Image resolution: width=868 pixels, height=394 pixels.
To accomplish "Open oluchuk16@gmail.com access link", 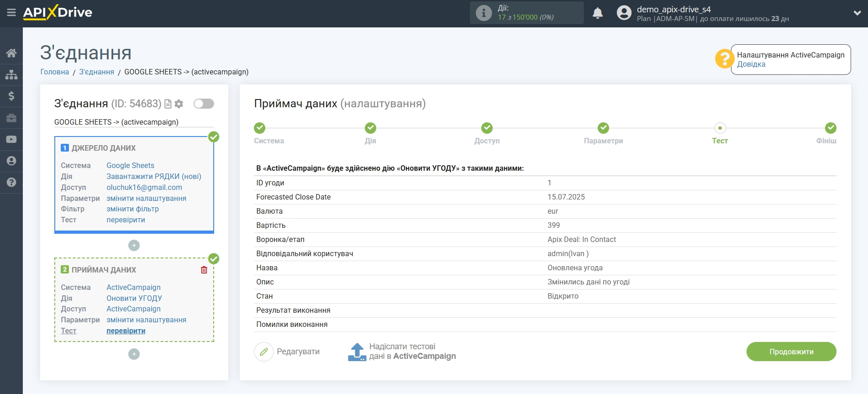I will point(144,188).
